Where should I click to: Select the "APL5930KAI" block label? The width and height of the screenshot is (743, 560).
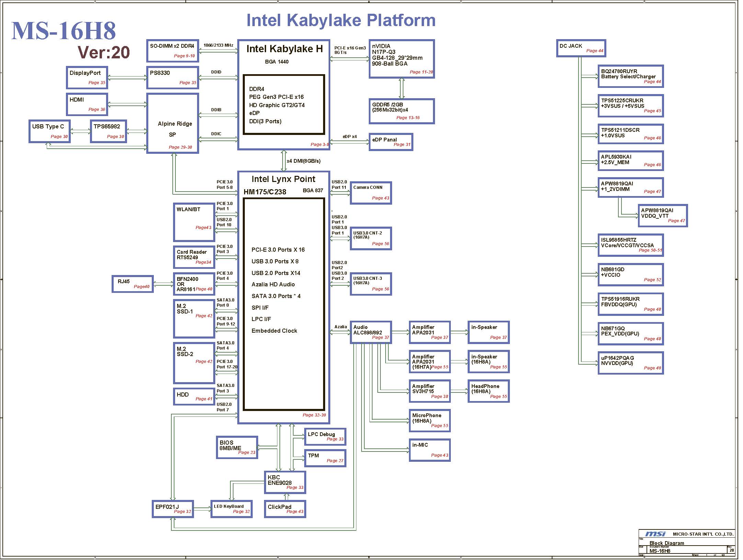(x=616, y=157)
